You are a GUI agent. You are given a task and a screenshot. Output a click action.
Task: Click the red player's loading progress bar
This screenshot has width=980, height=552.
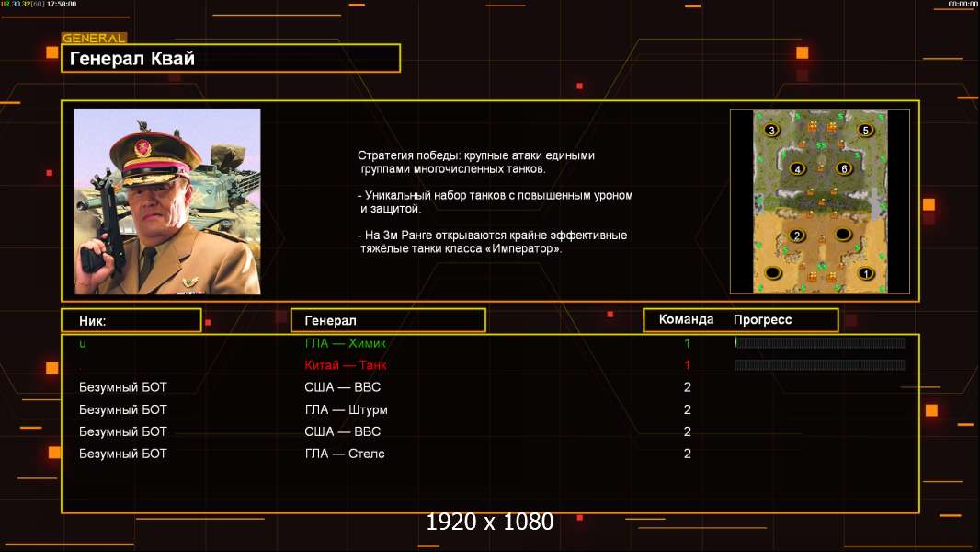coord(820,364)
